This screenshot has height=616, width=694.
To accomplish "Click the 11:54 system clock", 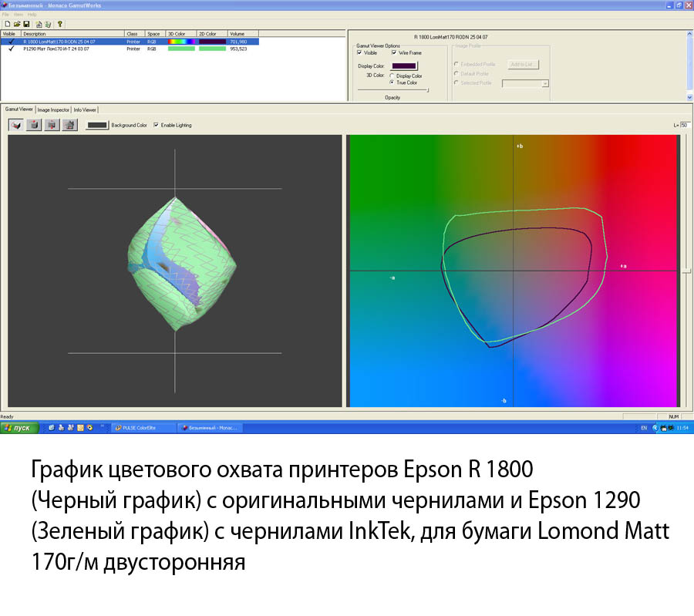I will (682, 428).
